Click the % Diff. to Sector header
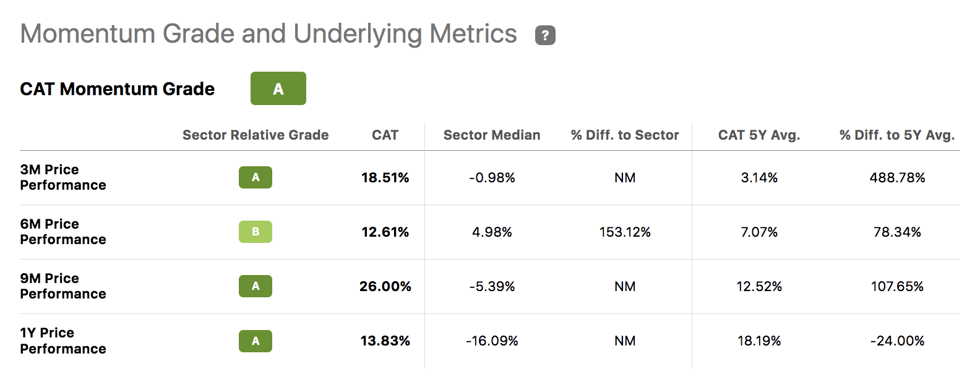The width and height of the screenshot is (980, 377). pyautogui.click(x=625, y=135)
